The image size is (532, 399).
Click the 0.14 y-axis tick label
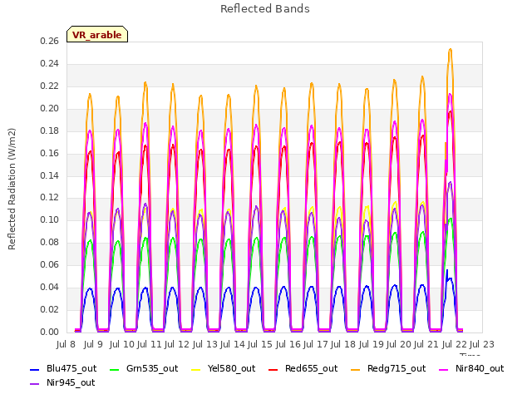click(49, 175)
